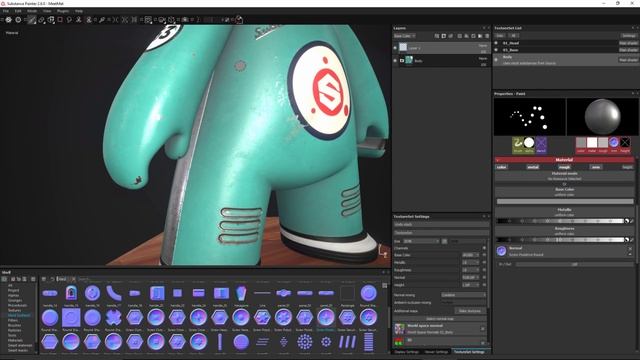This screenshot has height=360, width=640.
Task: Click the add fill layer icon in Layers
Action: coord(466,36)
